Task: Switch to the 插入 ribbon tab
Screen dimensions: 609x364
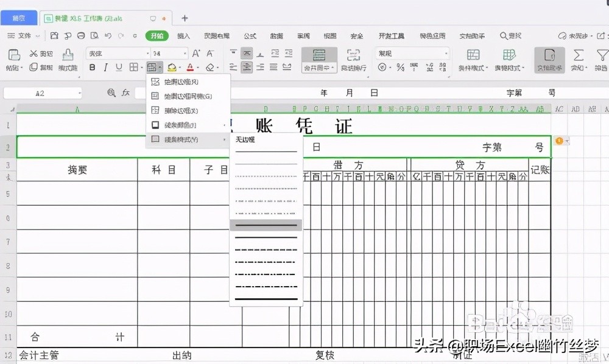Action: pyautogui.click(x=183, y=35)
